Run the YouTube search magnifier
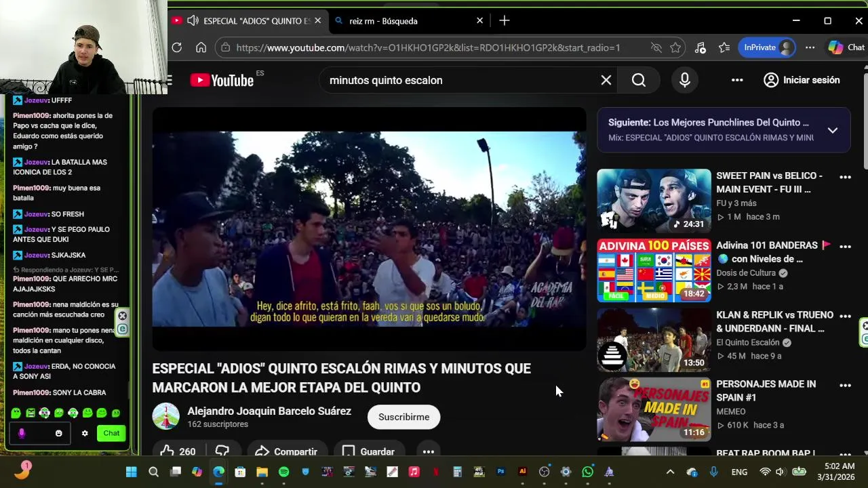This screenshot has width=868, height=488. [639, 80]
